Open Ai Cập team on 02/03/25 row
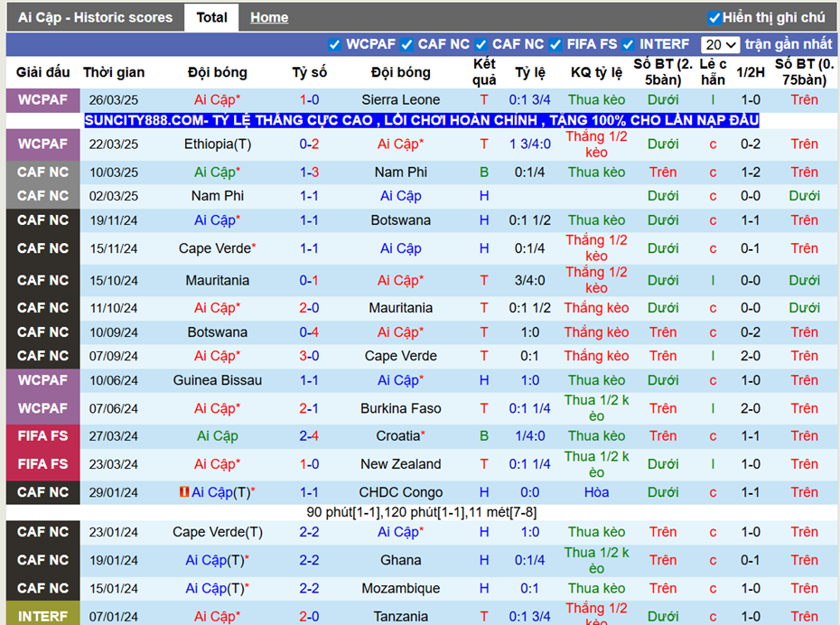840x625 pixels. 401,196
